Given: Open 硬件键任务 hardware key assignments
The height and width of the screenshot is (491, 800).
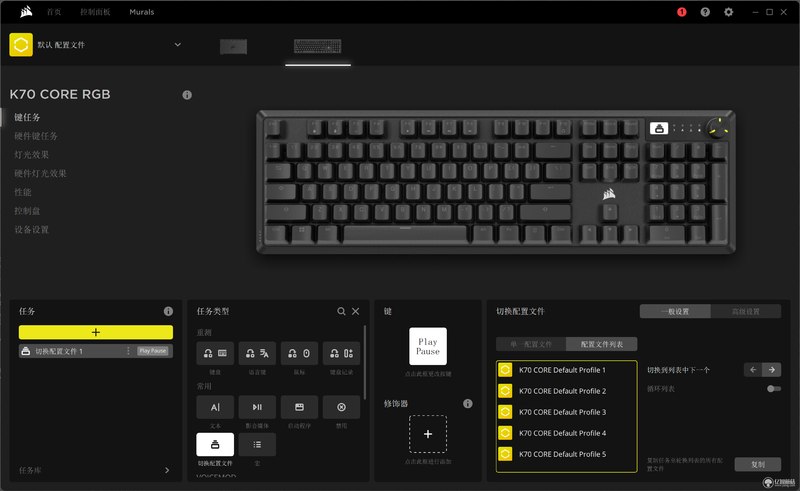Looking at the screenshot, I should tap(36, 136).
